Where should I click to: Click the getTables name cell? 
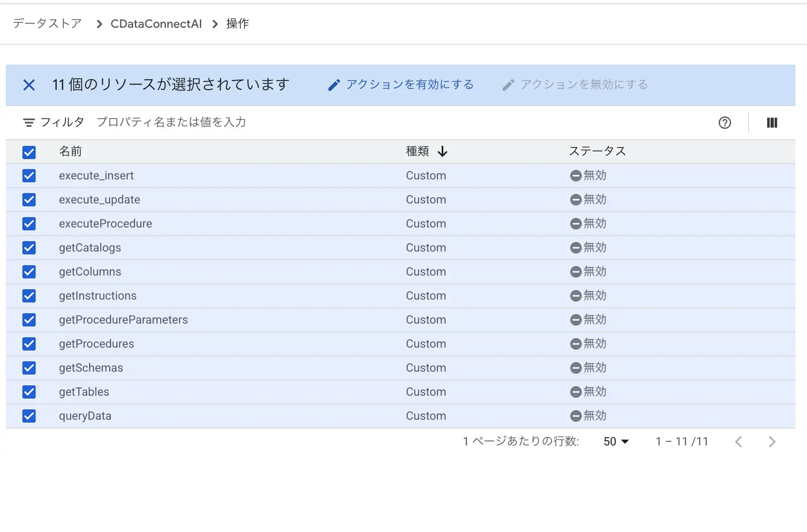point(84,392)
